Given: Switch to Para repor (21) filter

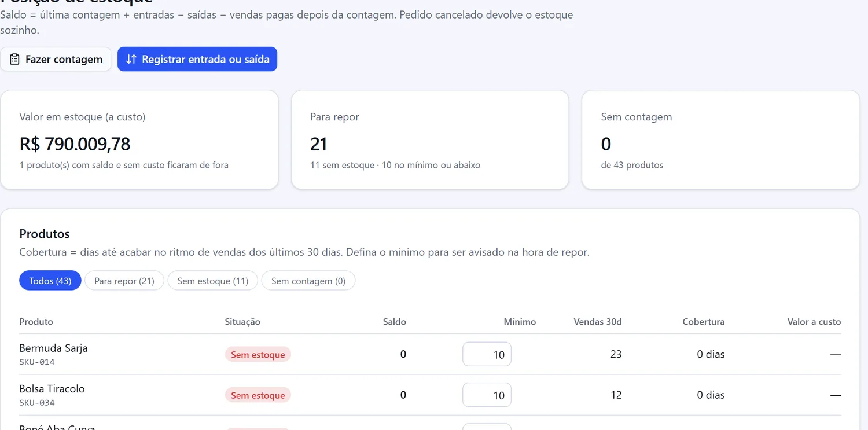Looking at the screenshot, I should [x=124, y=281].
